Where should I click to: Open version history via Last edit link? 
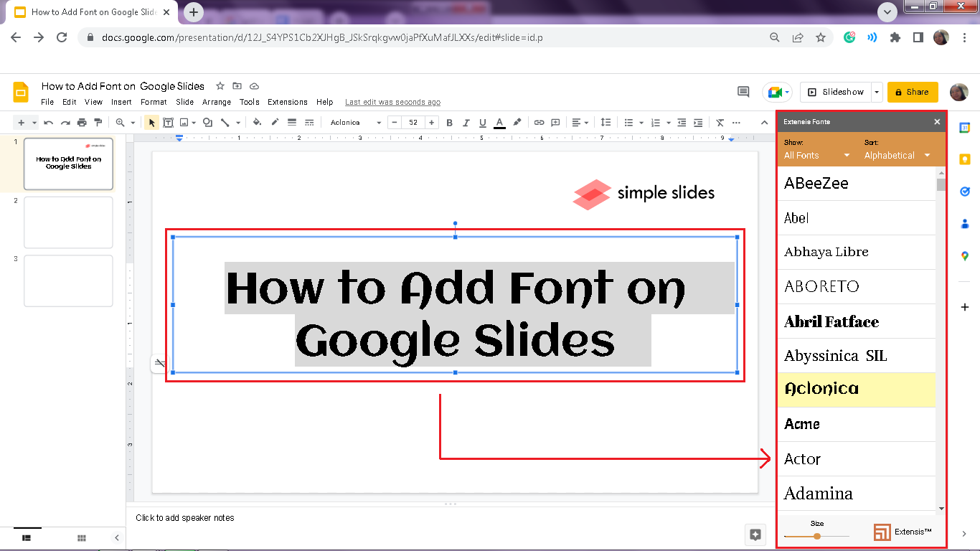tap(392, 102)
